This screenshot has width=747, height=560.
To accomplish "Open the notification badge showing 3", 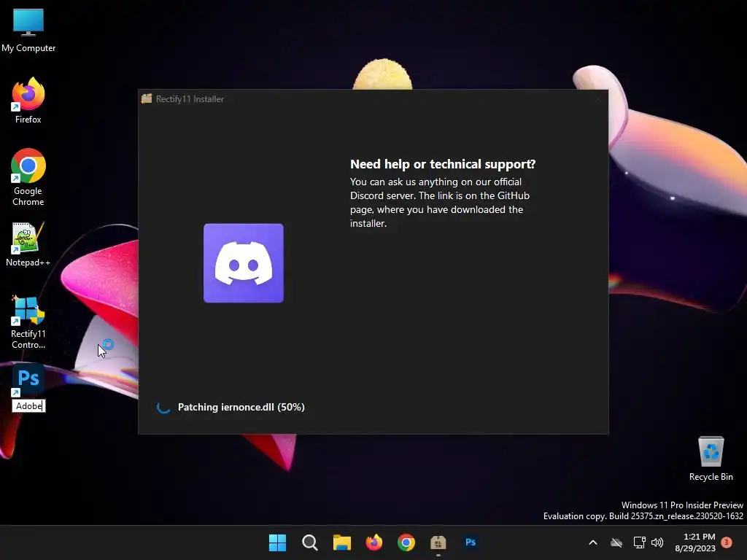I will click(727, 542).
